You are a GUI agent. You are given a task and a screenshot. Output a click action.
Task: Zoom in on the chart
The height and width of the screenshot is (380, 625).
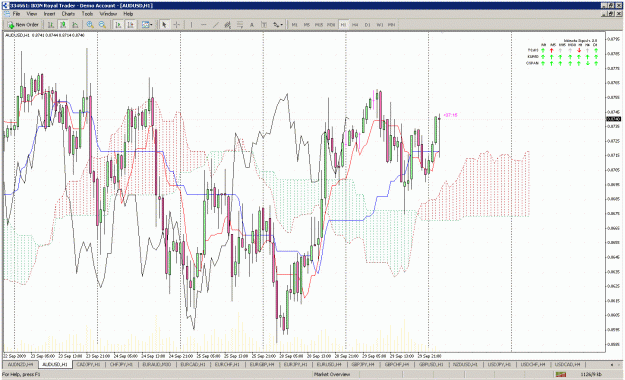click(x=90, y=25)
